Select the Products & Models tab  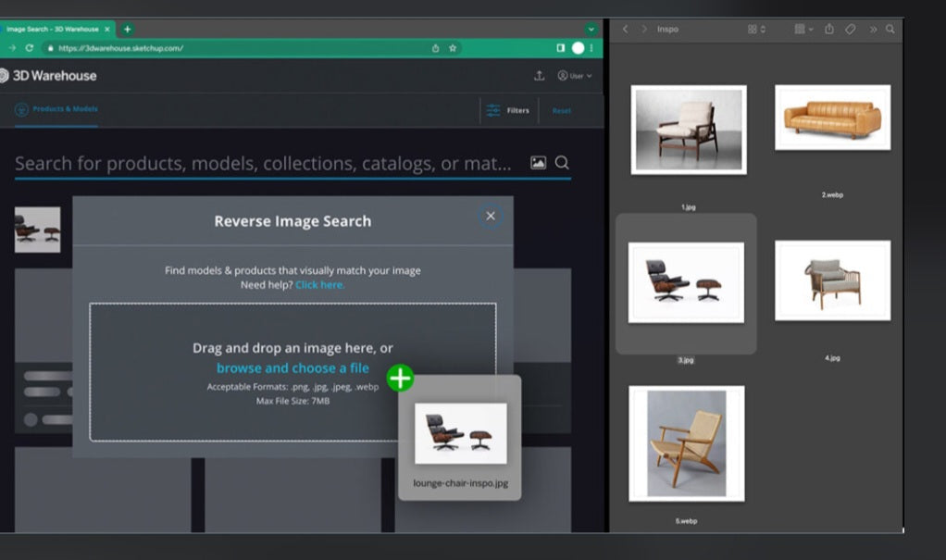[x=56, y=109]
